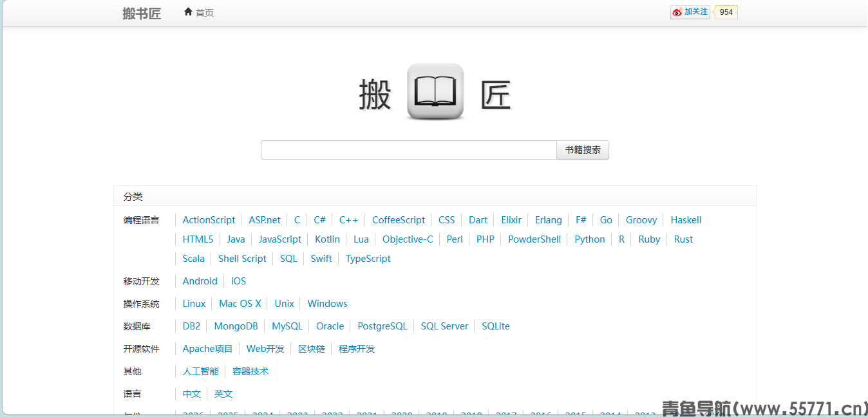Select the DB2 database category
Image resolution: width=868 pixels, height=417 pixels.
pyautogui.click(x=191, y=326)
